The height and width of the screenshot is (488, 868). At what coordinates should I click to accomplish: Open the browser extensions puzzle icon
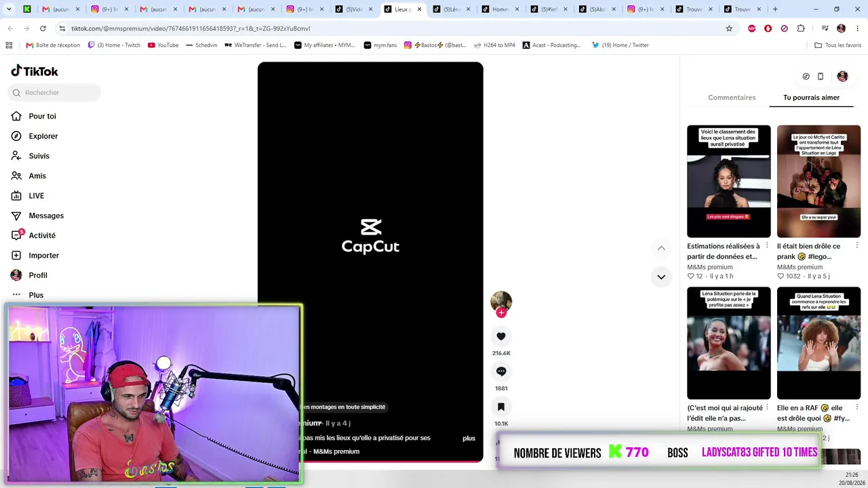pos(801,28)
